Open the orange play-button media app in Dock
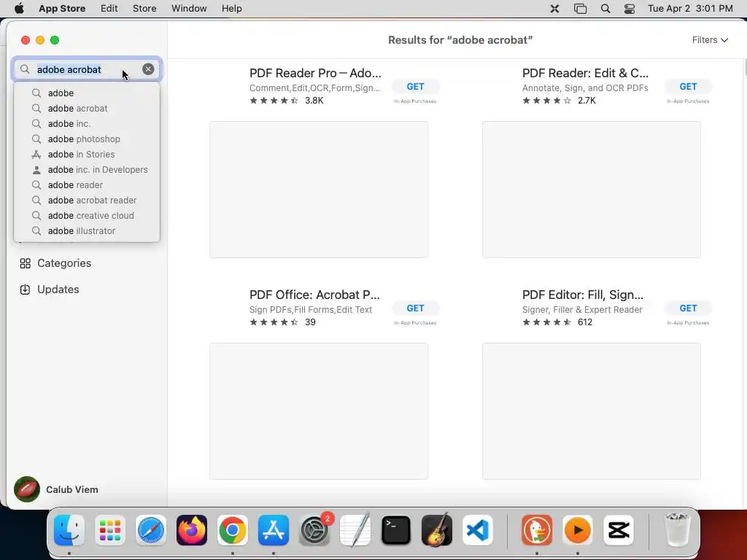 (x=578, y=530)
